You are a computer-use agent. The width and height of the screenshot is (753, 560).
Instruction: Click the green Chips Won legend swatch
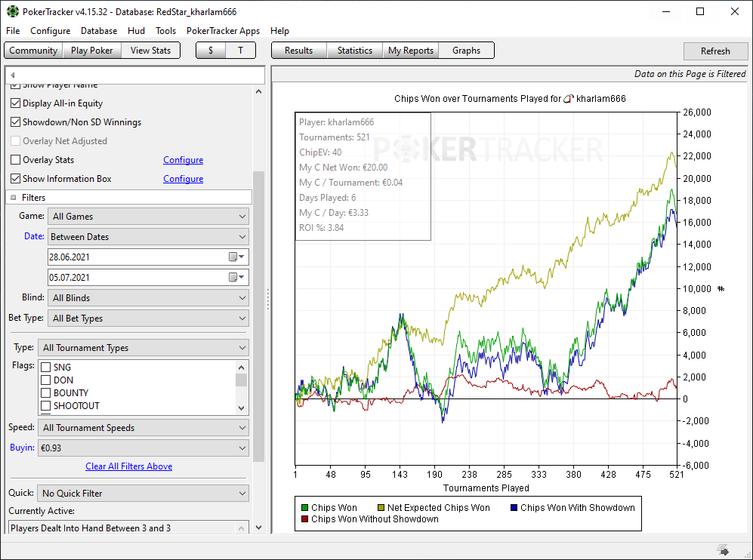click(x=304, y=508)
